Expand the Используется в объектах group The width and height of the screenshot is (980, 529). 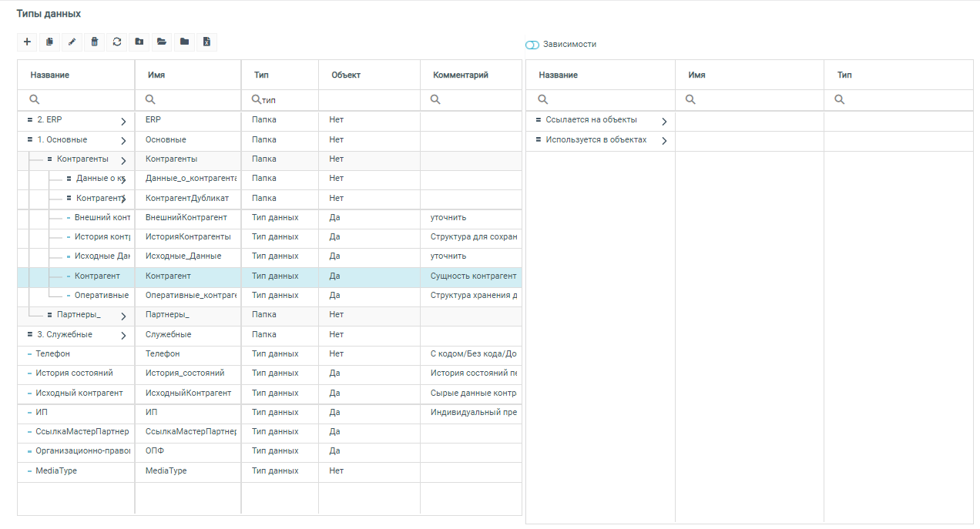664,141
